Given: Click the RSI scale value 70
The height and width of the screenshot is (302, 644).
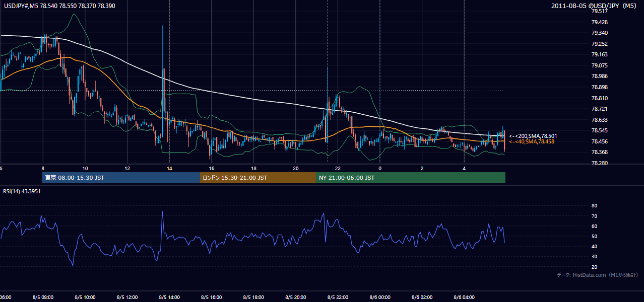Looking at the screenshot, I should 594,216.
